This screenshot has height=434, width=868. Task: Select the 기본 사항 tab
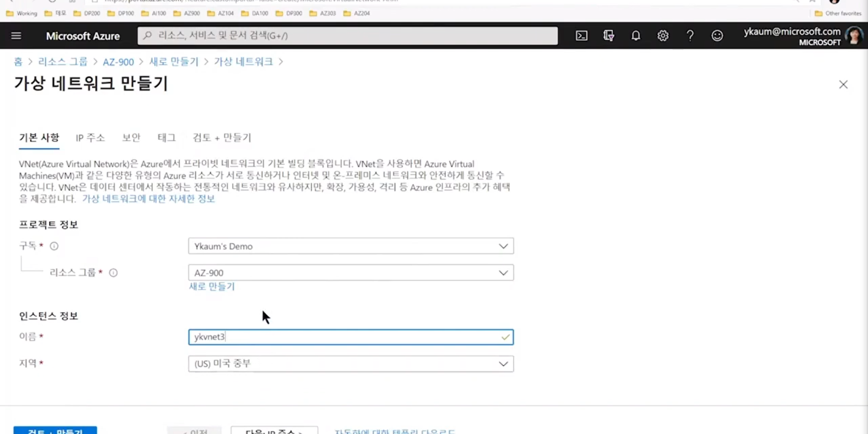39,137
